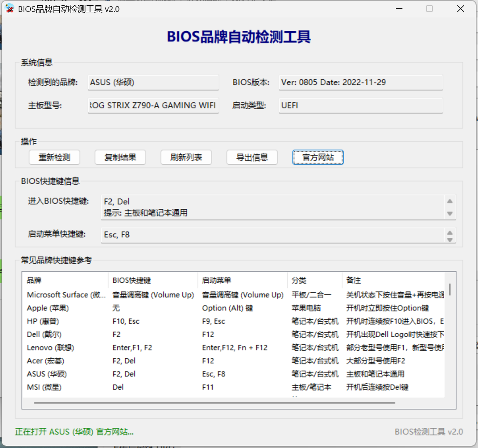This screenshot has width=478, height=448.
Task: Click 导出信息 to export information
Action: 252,157
